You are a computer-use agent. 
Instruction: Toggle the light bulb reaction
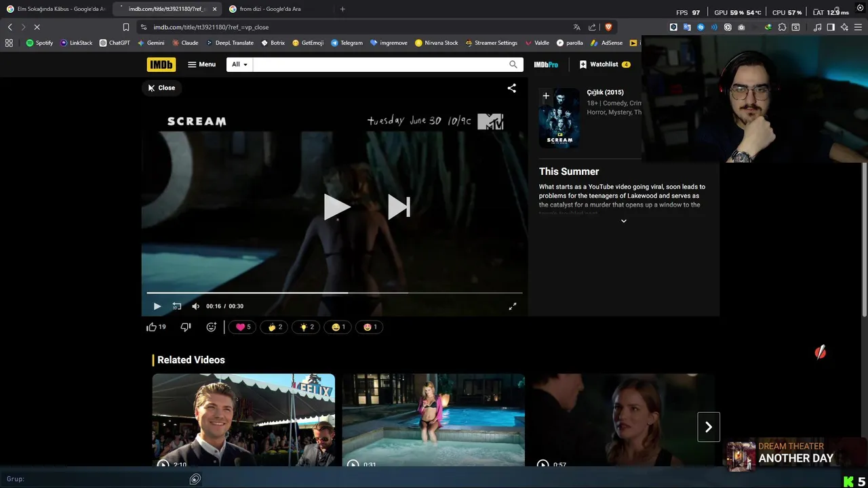[306, 327]
